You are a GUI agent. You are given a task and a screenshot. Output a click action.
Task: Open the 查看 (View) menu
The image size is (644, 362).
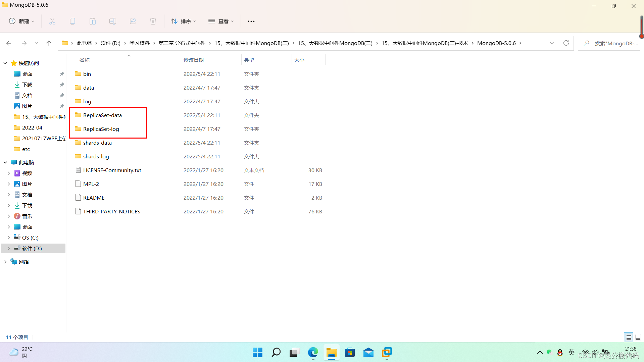coord(221,21)
